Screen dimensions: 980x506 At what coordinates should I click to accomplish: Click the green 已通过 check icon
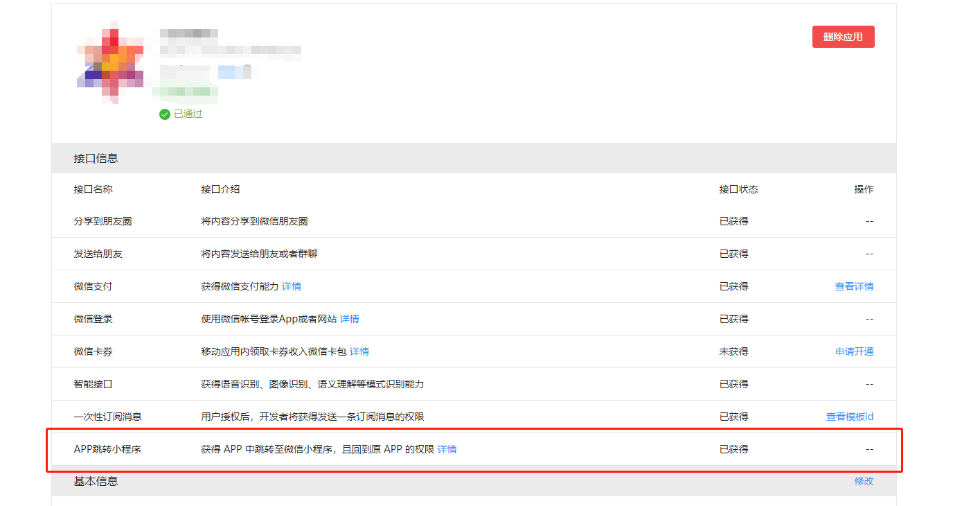(x=165, y=114)
